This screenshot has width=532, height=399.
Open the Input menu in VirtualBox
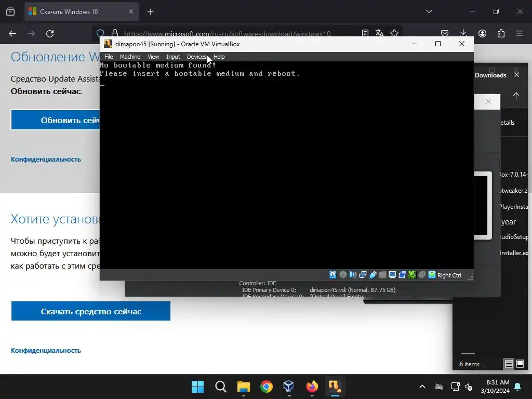(x=173, y=57)
